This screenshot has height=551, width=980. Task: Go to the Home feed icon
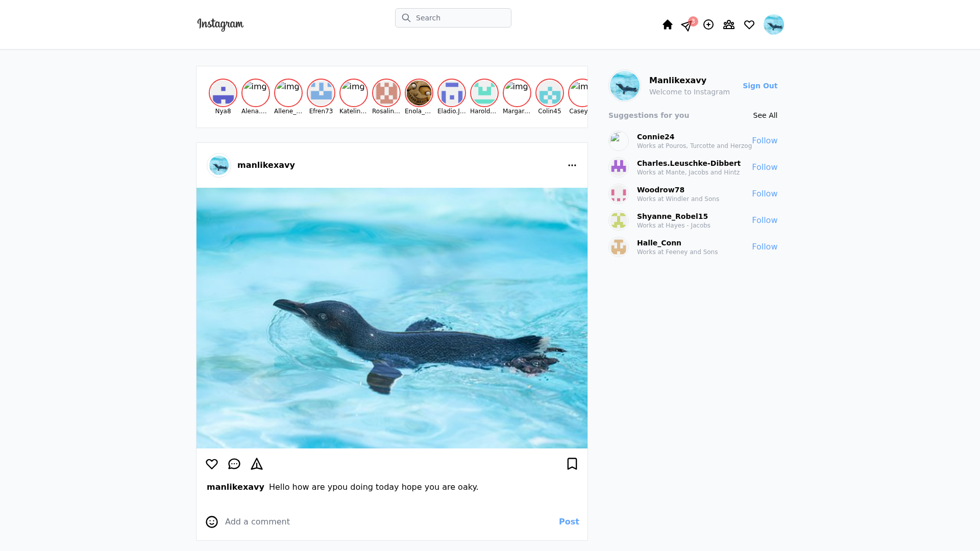coord(667,24)
